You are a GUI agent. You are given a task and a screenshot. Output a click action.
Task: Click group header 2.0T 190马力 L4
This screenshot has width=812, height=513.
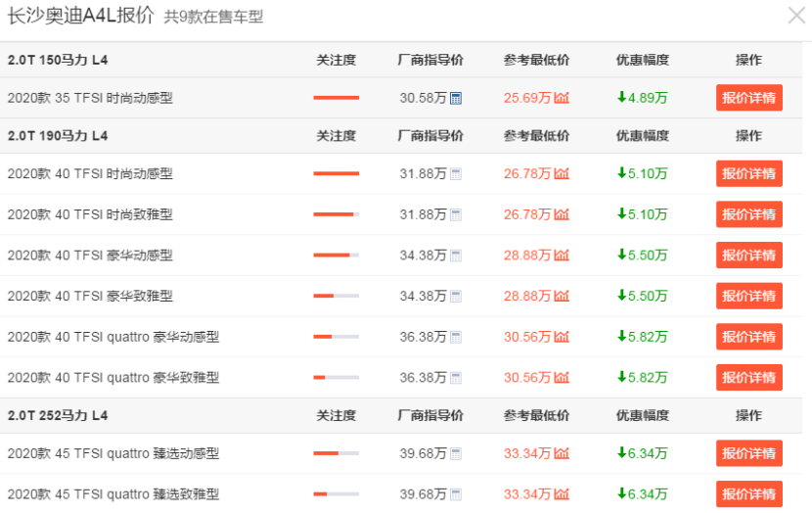[x=58, y=136]
